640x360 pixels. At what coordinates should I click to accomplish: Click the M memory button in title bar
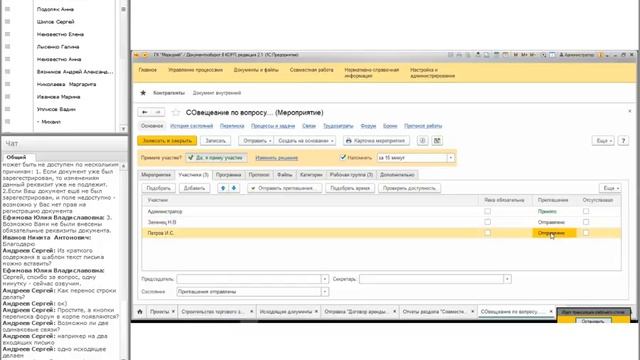(x=516, y=55)
